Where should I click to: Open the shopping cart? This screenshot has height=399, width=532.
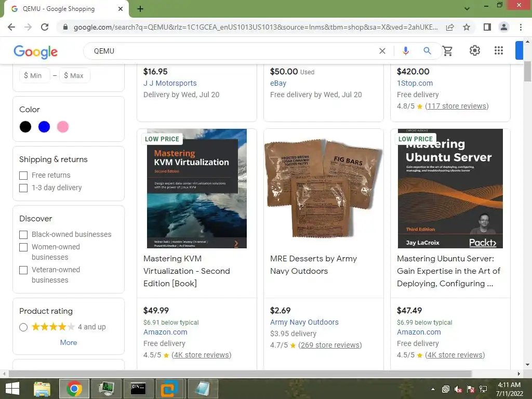(x=447, y=51)
